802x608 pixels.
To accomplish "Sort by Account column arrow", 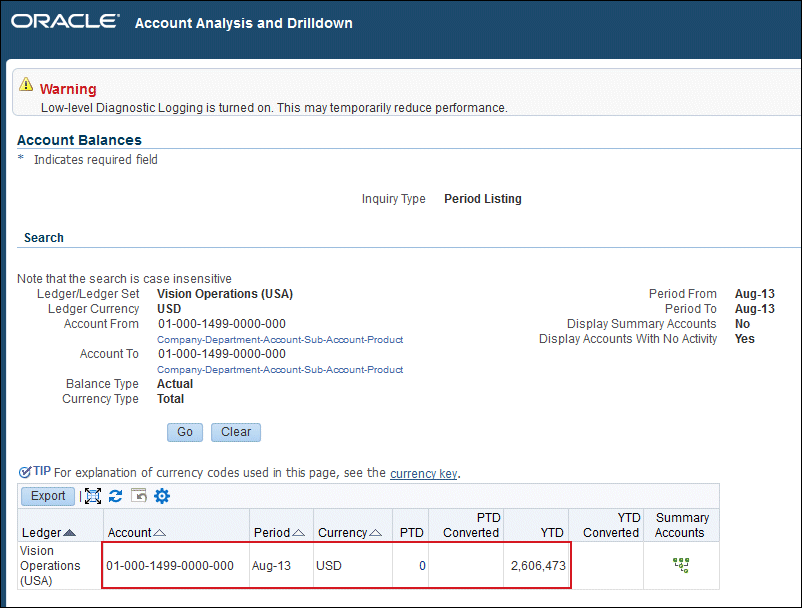I will click(x=159, y=533).
